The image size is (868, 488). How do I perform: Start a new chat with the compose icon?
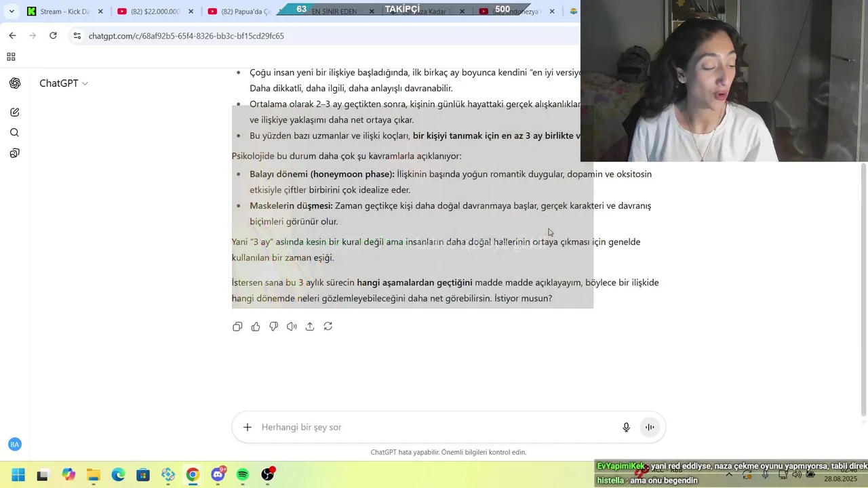tap(15, 112)
